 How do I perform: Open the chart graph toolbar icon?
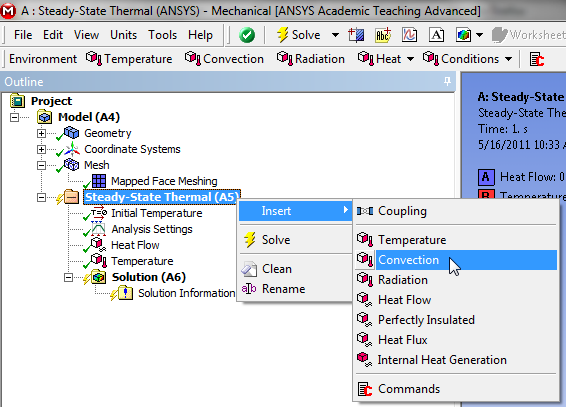pos(409,35)
